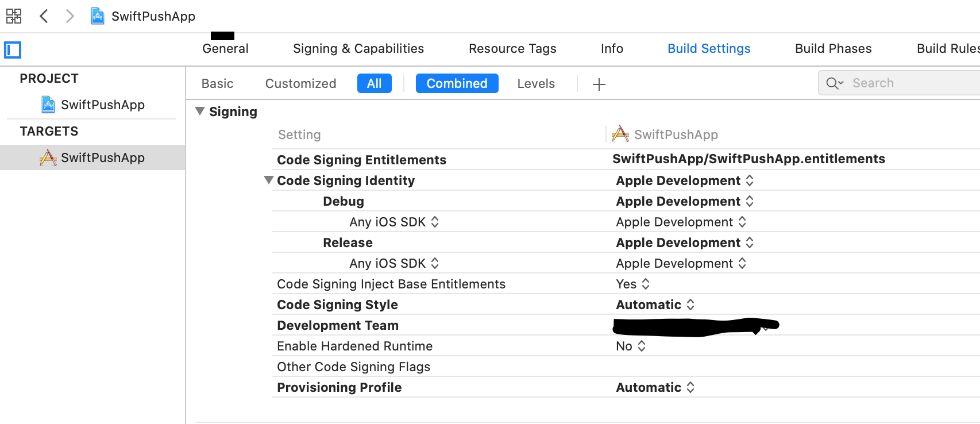The width and height of the screenshot is (980, 424).
Task: Open Code Signing Style Automatic dropdown
Action: point(655,304)
